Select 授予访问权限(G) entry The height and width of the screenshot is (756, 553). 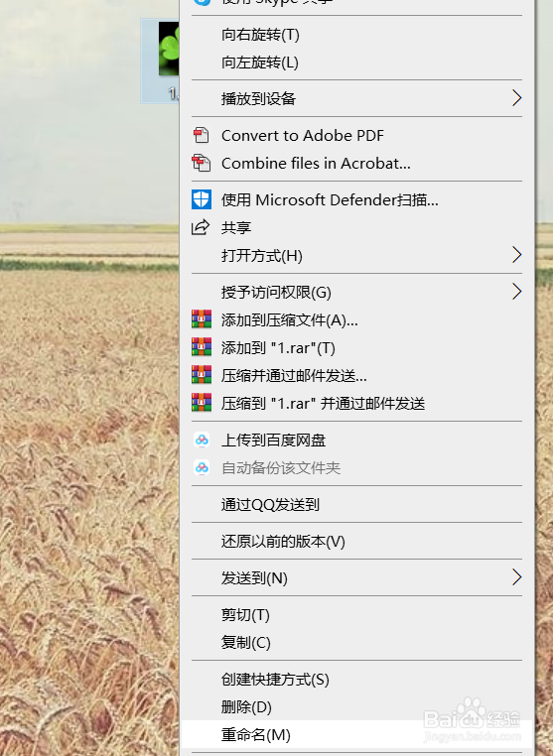pos(357,292)
